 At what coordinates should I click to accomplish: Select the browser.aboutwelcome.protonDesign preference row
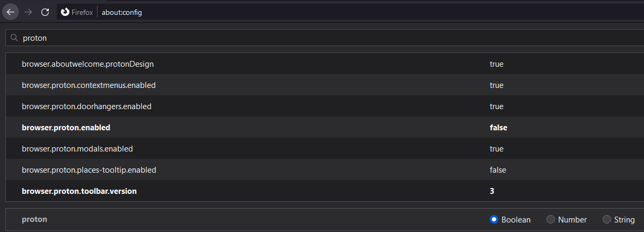coord(87,64)
